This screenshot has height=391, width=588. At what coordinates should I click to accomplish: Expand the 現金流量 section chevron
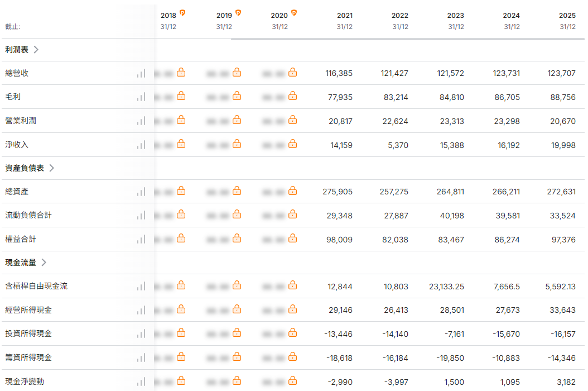point(44,262)
